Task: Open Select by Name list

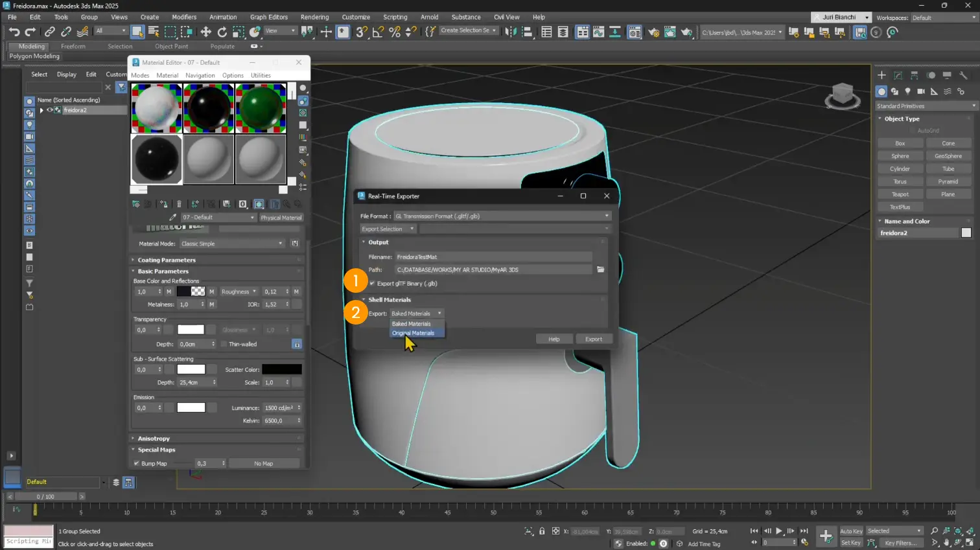Action: [154, 32]
